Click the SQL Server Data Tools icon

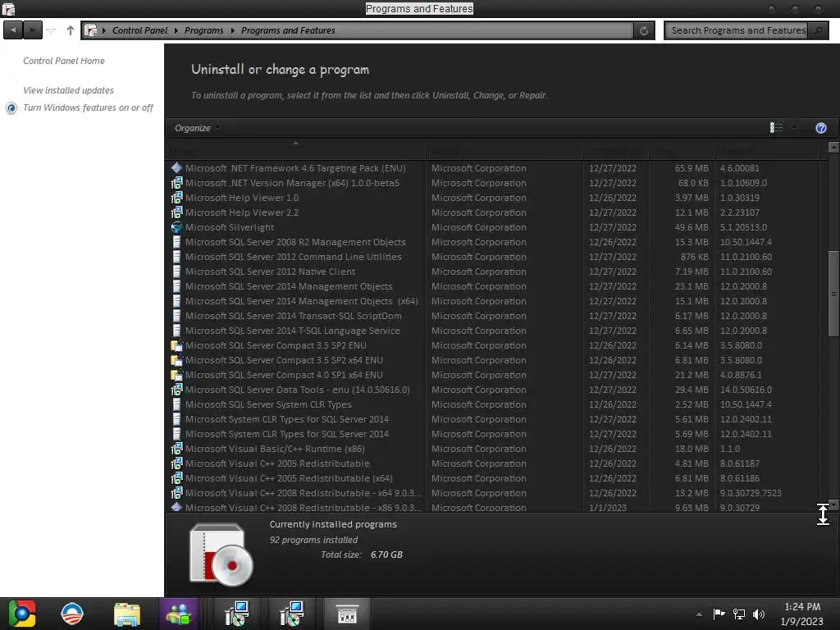177,390
